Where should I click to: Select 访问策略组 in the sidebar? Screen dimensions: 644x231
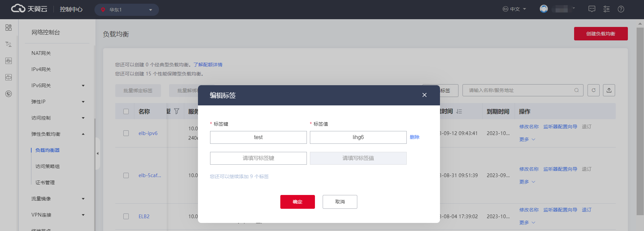coord(47,166)
